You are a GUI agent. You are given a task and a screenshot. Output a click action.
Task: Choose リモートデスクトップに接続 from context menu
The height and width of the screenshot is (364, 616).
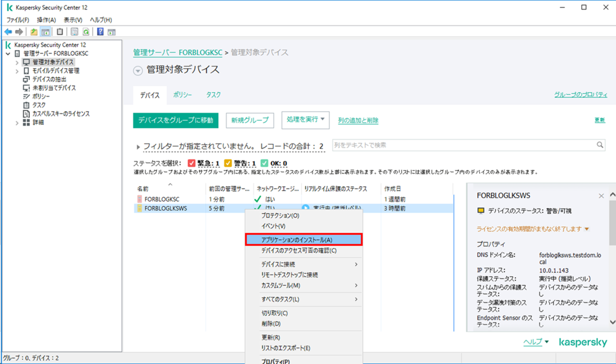pos(304,275)
